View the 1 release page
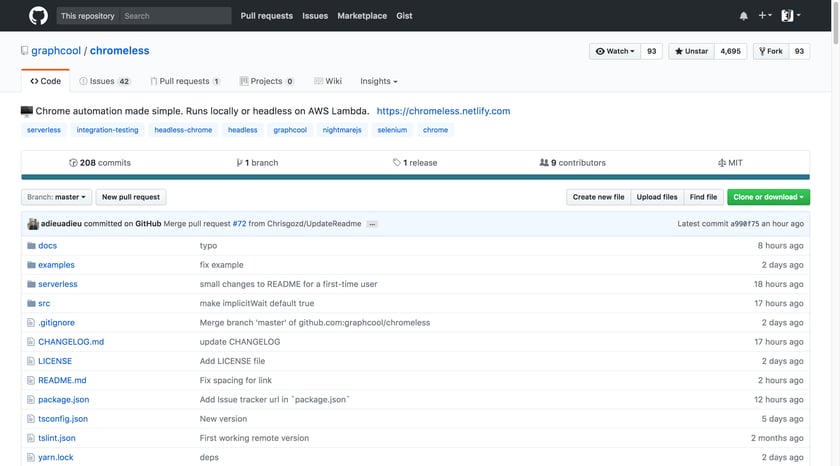The height and width of the screenshot is (466, 840). [415, 163]
